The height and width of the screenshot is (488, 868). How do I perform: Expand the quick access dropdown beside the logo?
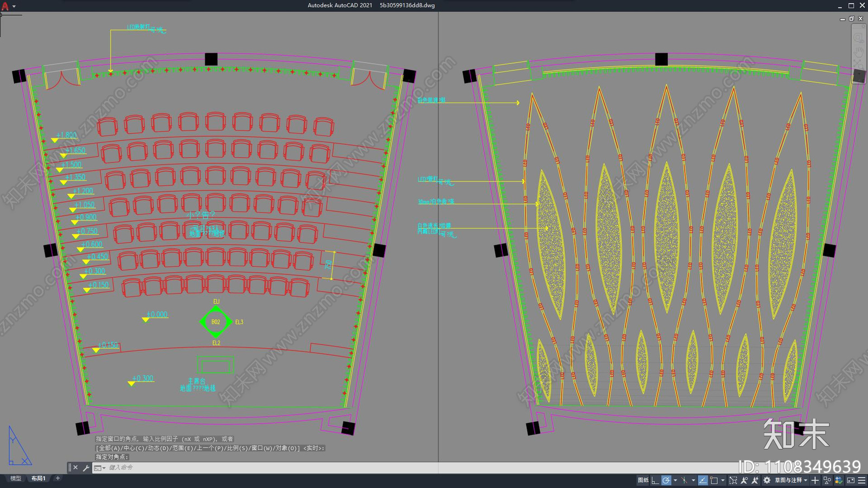(x=14, y=7)
